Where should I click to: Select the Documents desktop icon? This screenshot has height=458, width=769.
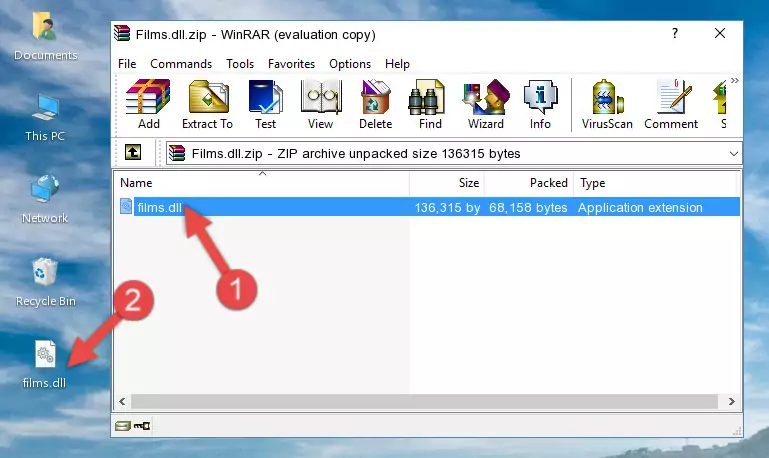(45, 37)
